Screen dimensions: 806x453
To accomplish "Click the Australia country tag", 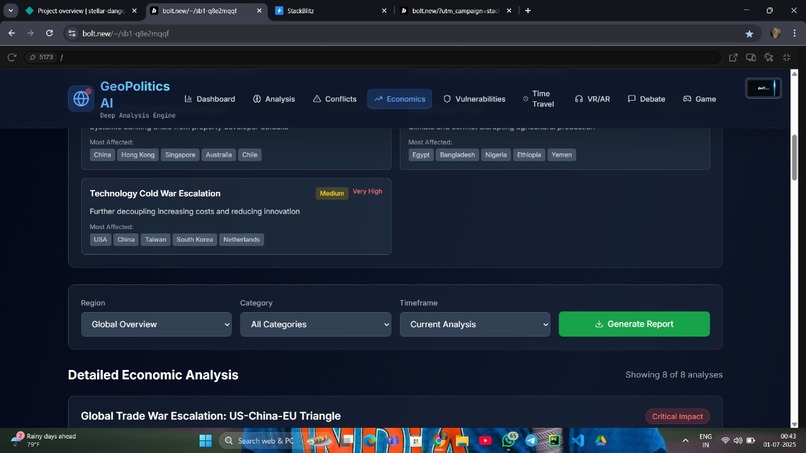I will pos(218,155).
